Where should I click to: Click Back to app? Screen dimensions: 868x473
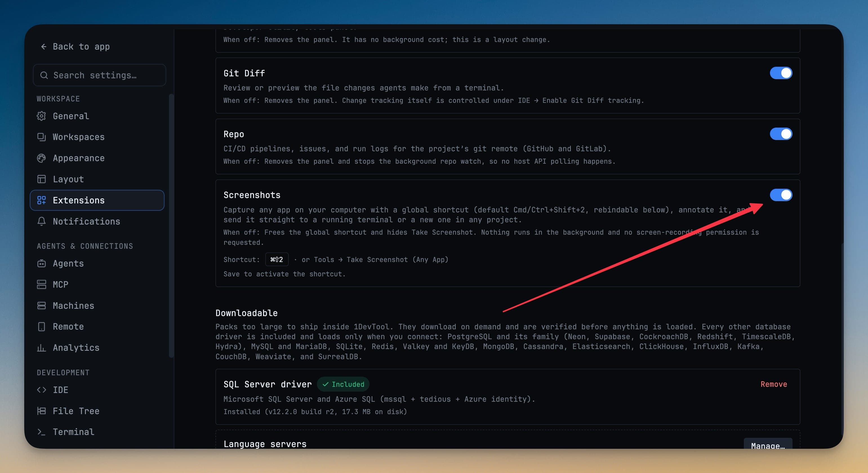pyautogui.click(x=75, y=46)
